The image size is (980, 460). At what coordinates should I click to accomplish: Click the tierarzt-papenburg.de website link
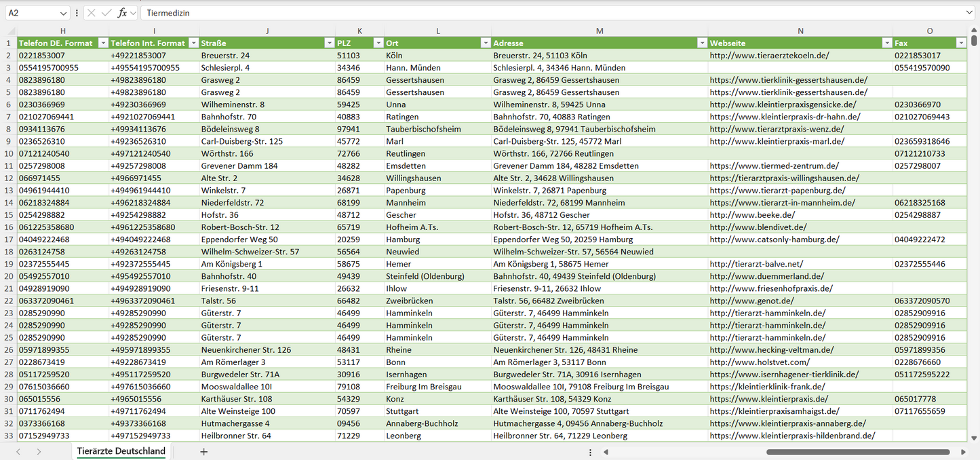click(x=778, y=190)
